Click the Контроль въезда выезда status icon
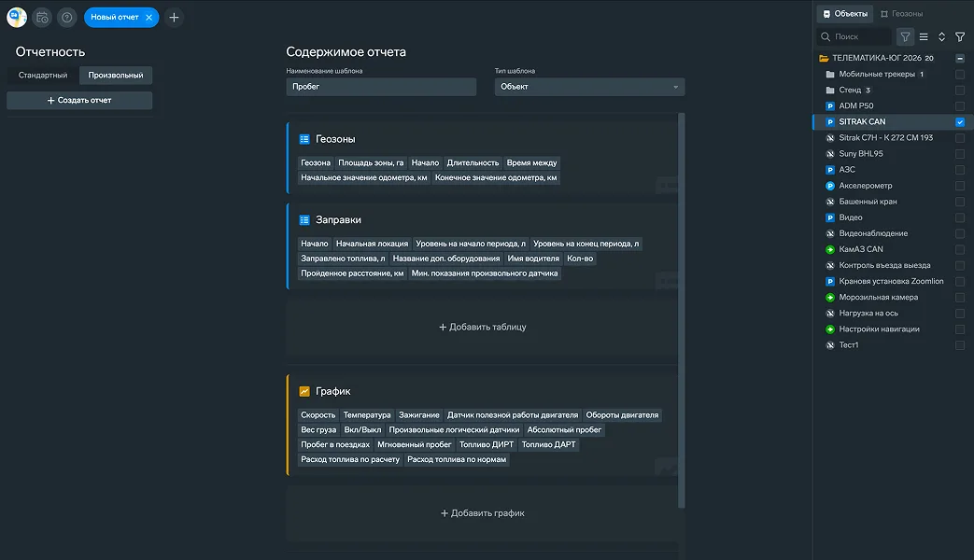Image resolution: width=974 pixels, height=560 pixels. [x=830, y=265]
